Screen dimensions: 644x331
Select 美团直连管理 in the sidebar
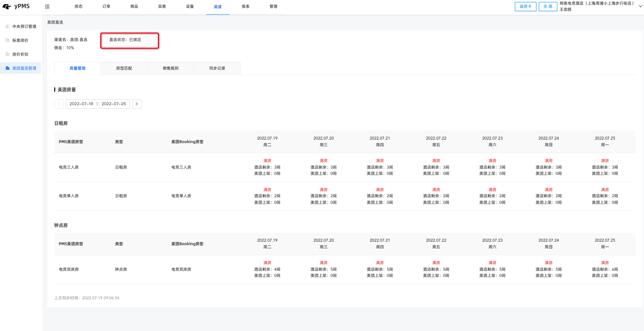pos(21,68)
